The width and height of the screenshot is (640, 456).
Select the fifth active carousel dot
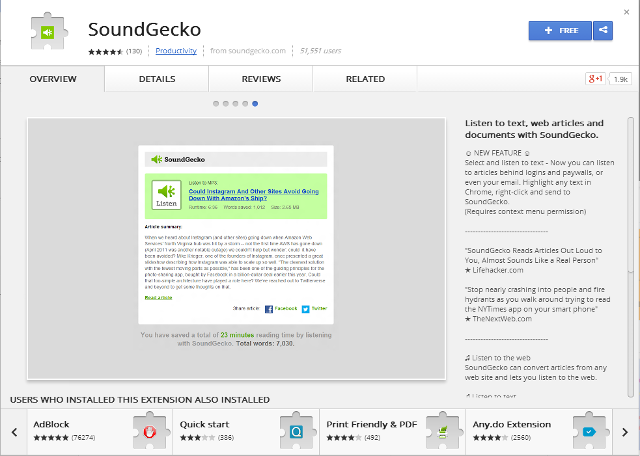coord(255,104)
